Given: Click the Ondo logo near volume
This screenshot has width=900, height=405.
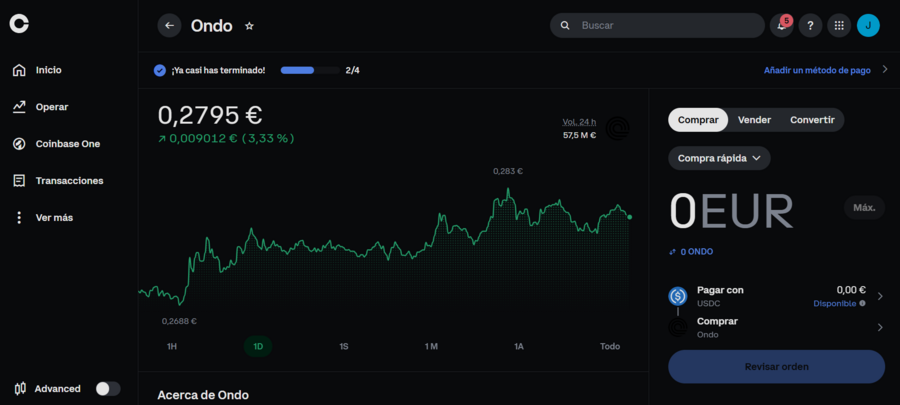Looking at the screenshot, I should pyautogui.click(x=618, y=128).
